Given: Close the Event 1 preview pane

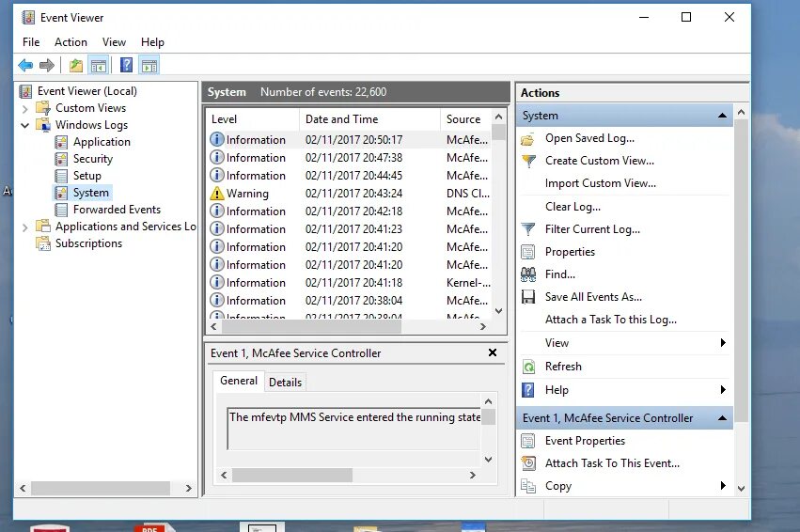Looking at the screenshot, I should pos(493,352).
